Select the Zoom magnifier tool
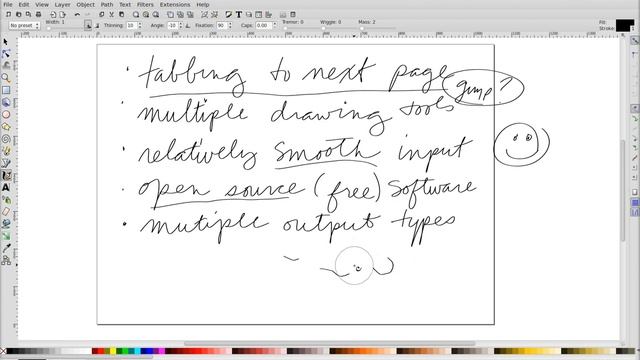The height and width of the screenshot is (360, 640). coord(6,78)
